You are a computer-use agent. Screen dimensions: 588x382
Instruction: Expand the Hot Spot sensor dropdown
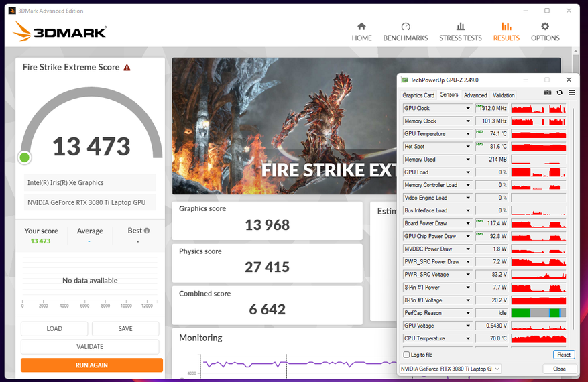[468, 147]
